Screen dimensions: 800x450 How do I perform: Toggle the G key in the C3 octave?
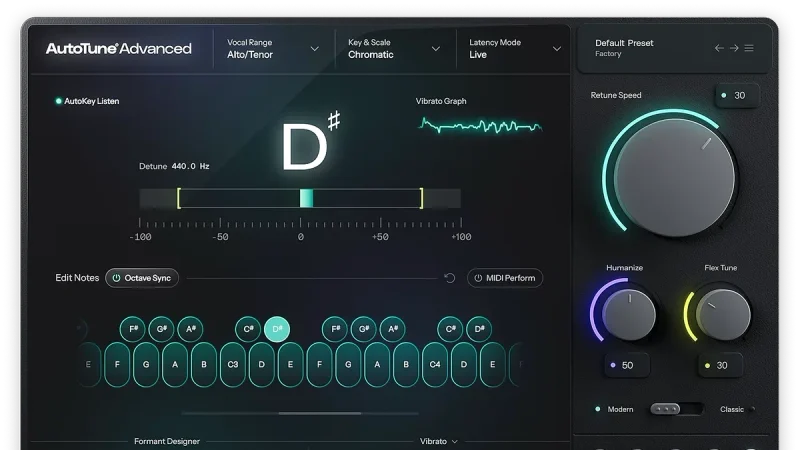(348, 364)
